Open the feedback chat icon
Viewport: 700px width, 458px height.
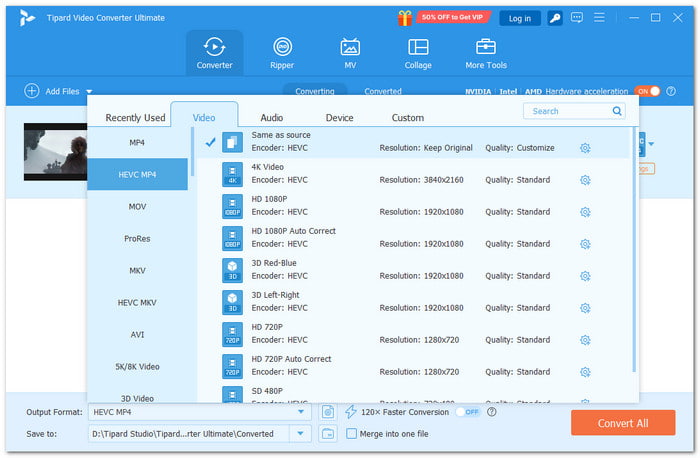click(x=576, y=18)
